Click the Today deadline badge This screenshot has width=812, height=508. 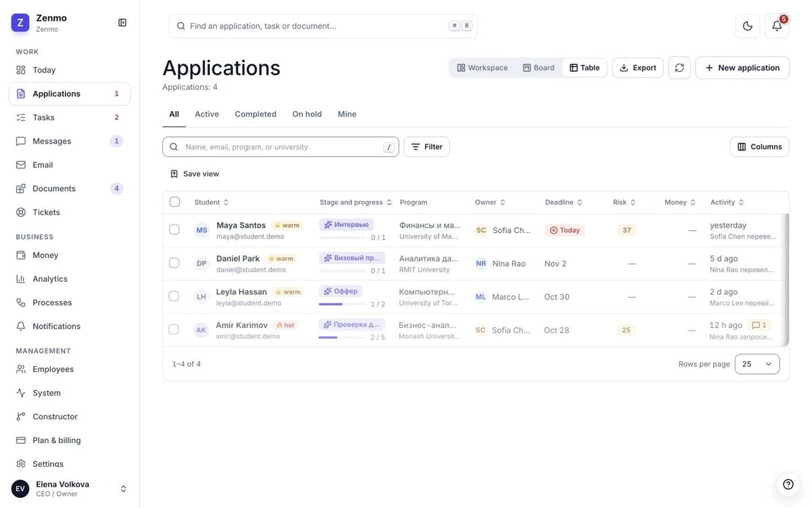pyautogui.click(x=565, y=230)
